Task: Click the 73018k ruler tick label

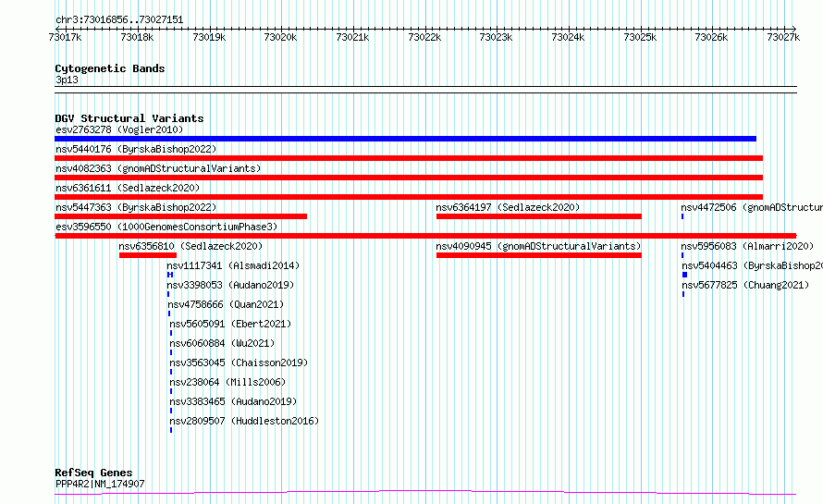Action: click(137, 37)
